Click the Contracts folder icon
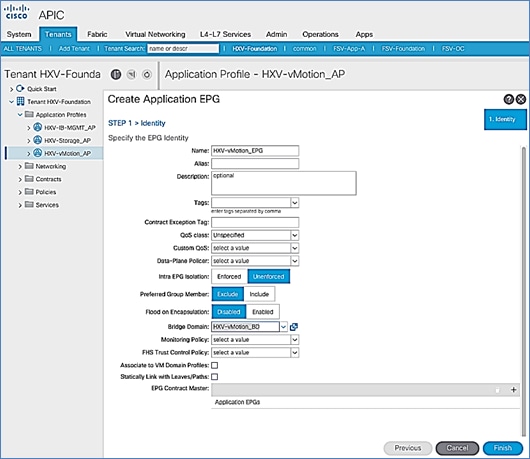530x459 pixels. [29, 179]
